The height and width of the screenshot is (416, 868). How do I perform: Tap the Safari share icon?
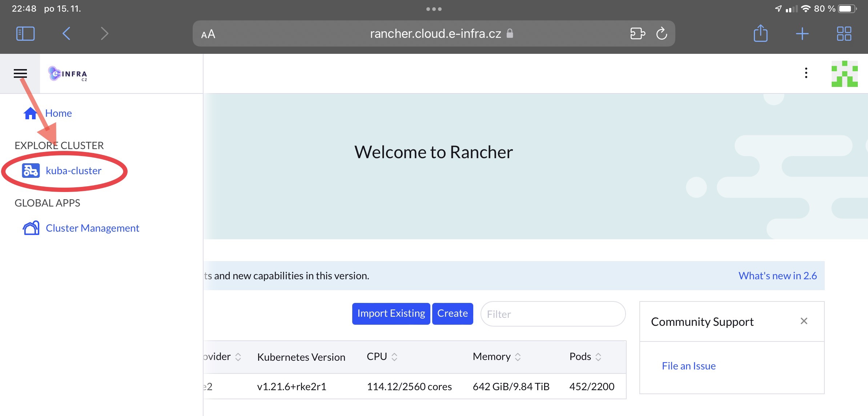point(760,34)
